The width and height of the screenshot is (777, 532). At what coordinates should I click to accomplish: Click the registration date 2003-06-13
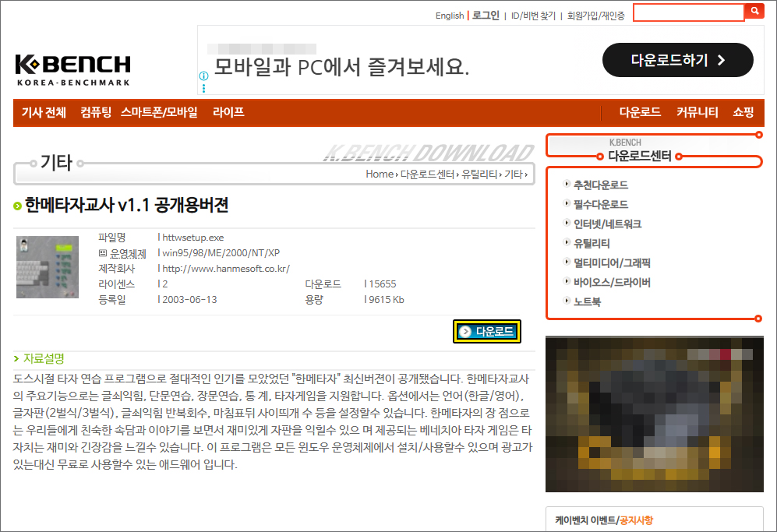click(x=189, y=300)
